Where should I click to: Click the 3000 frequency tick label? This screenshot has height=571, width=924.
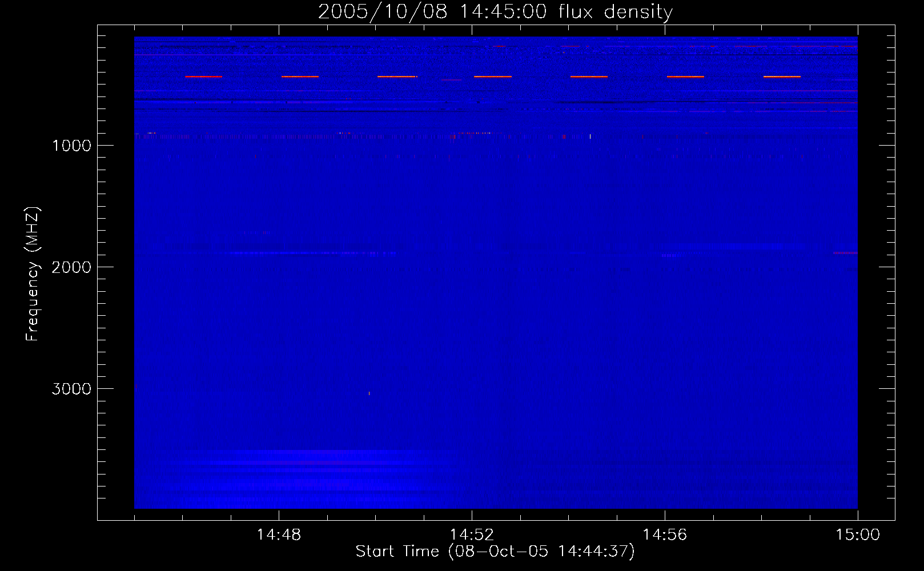(x=71, y=389)
